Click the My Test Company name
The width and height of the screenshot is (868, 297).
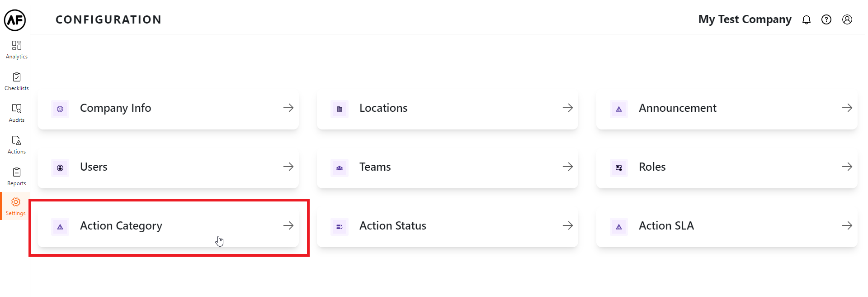745,19
